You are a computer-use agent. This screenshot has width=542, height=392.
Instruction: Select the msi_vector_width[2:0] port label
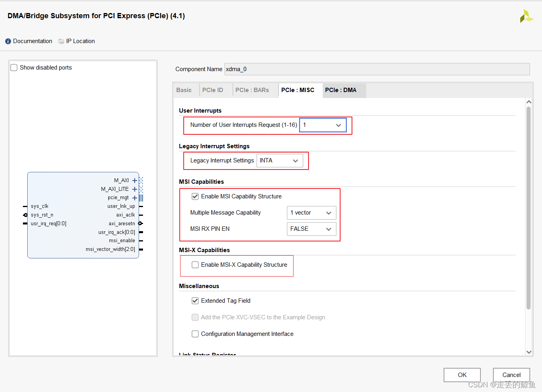pos(111,249)
